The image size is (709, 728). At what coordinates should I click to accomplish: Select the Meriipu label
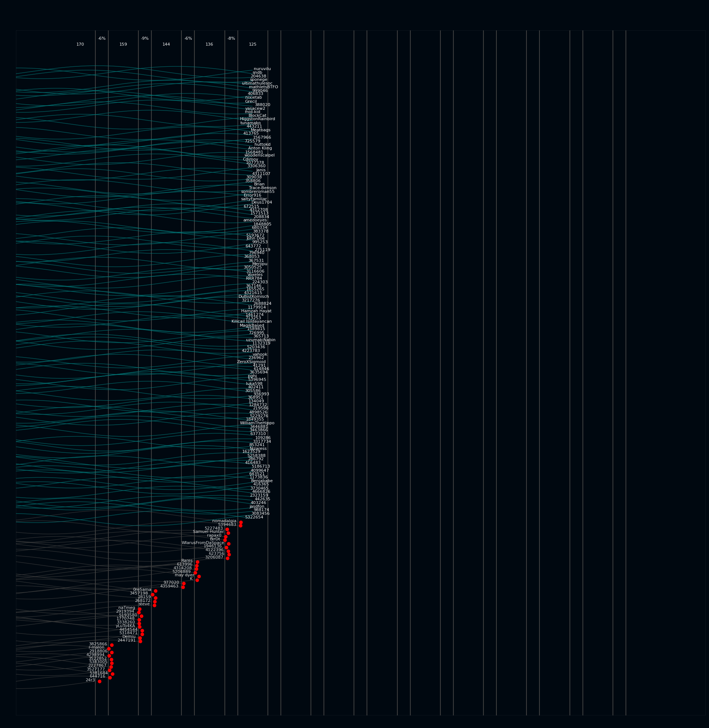(260, 264)
